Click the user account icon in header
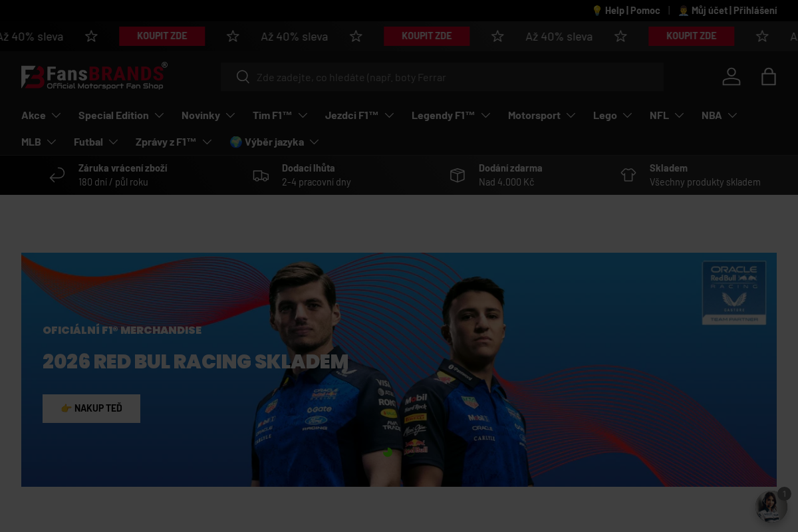The height and width of the screenshot is (532, 798). click(x=731, y=76)
